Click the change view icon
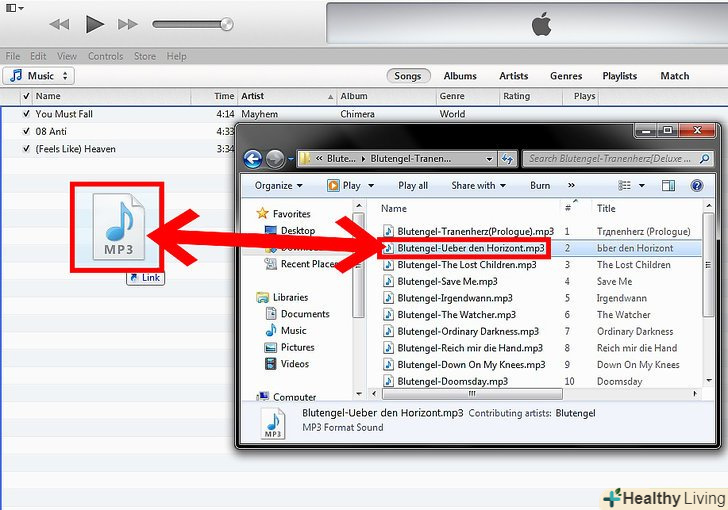The image size is (728, 510). click(624, 186)
